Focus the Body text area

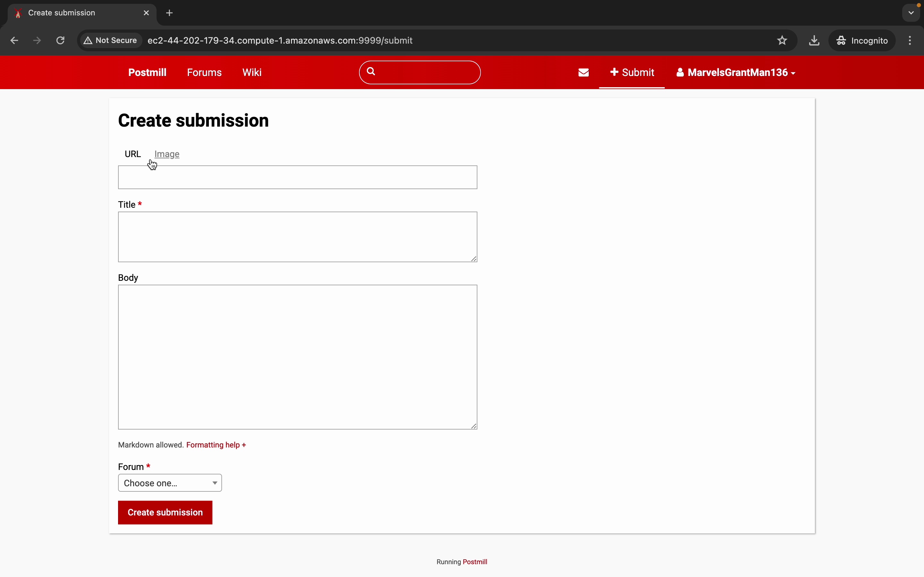coord(297,357)
